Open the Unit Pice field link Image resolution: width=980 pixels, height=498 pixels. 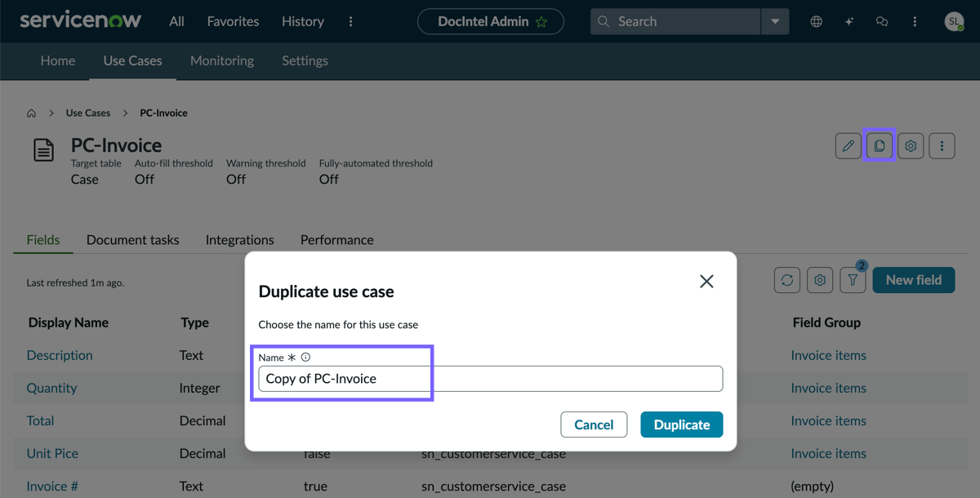point(52,453)
